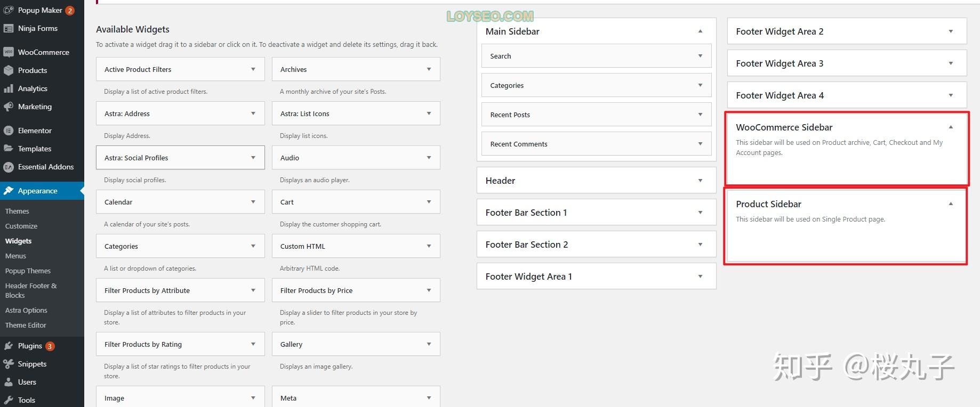
Task: Click the Marketing megaphone icon
Action: [x=8, y=107]
